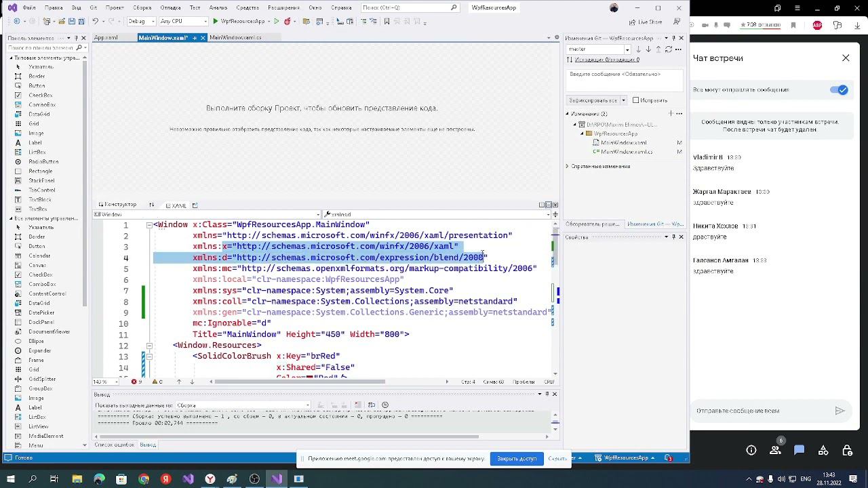The height and width of the screenshot is (488, 868).
Task: Toggle the Исправить checkbox in Git panel
Action: pos(636,100)
